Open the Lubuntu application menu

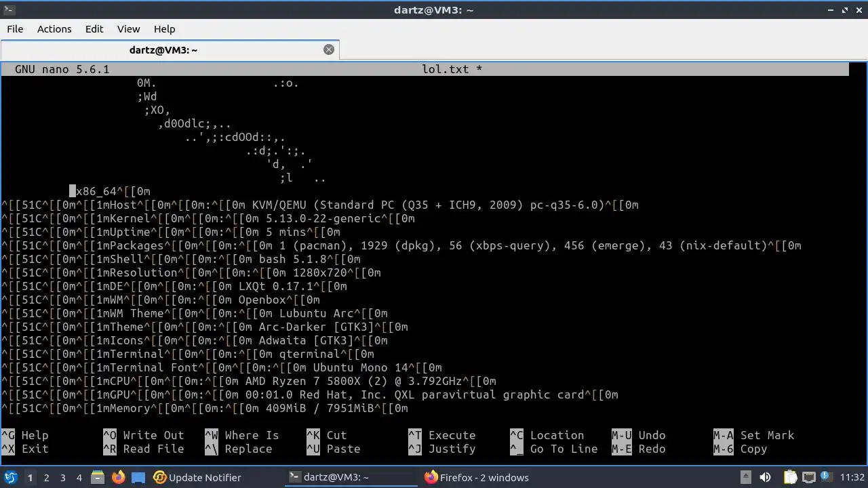10,477
